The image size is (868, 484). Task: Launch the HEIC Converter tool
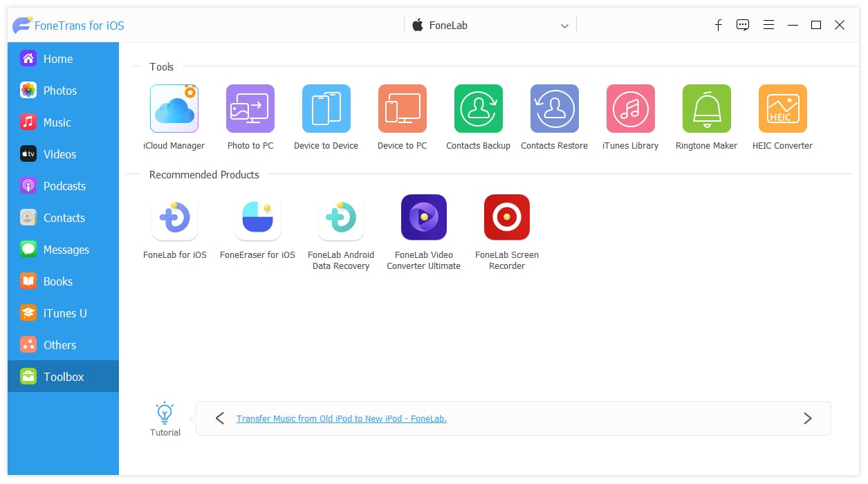783,109
